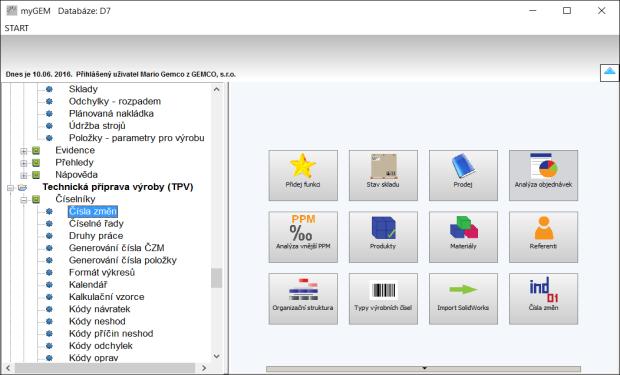Viewport: 620px width, 375px height.
Task: Click the green folder icon beside Evidence
Action: (x=36, y=150)
